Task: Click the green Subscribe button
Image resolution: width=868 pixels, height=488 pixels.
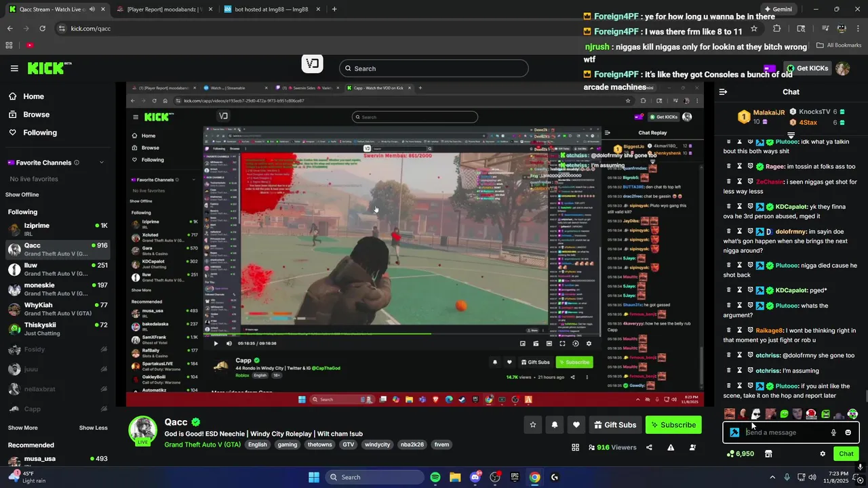Action: pos(673,425)
